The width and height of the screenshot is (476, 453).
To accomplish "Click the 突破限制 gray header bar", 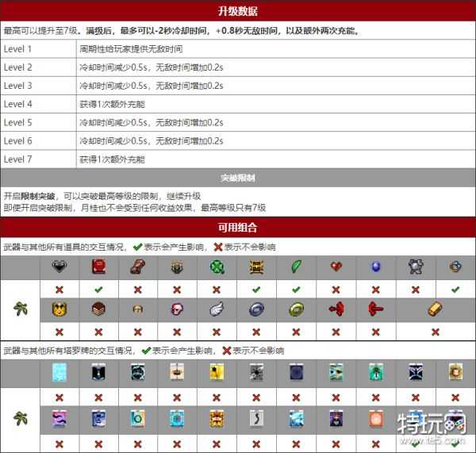I will tap(237, 177).
